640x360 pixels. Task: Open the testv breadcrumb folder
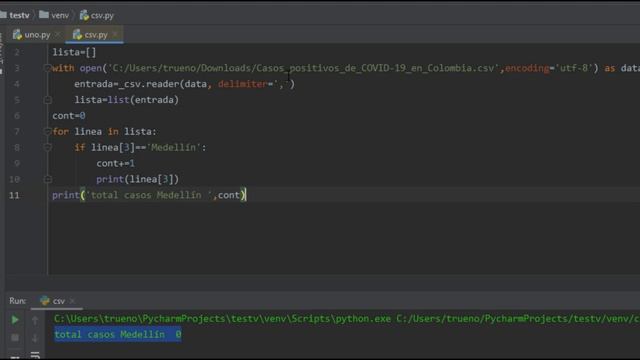pos(15,16)
